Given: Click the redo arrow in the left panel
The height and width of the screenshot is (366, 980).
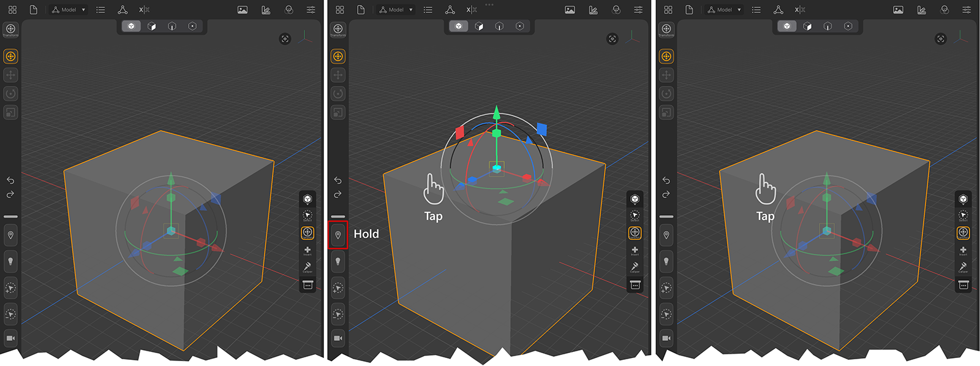Looking at the screenshot, I should pos(10,194).
